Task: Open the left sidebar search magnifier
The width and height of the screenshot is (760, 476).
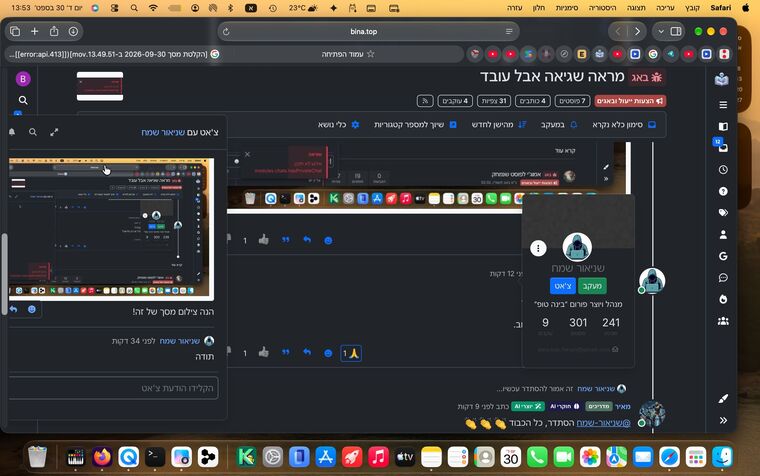Action: pos(23,100)
